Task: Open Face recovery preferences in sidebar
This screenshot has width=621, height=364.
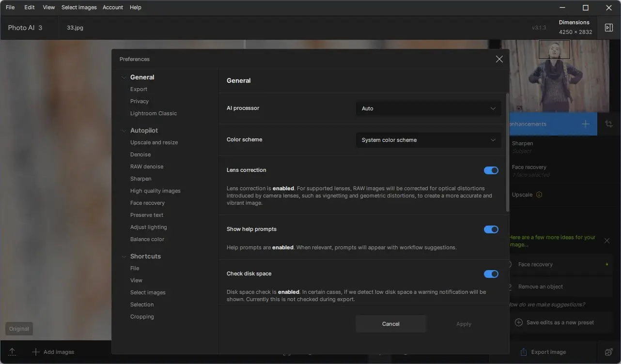Action: click(x=147, y=203)
